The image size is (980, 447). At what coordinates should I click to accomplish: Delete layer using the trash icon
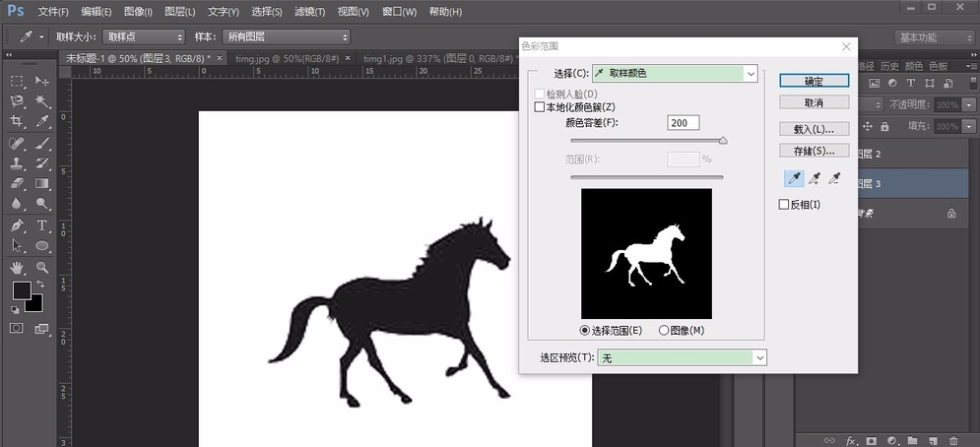coord(952,440)
